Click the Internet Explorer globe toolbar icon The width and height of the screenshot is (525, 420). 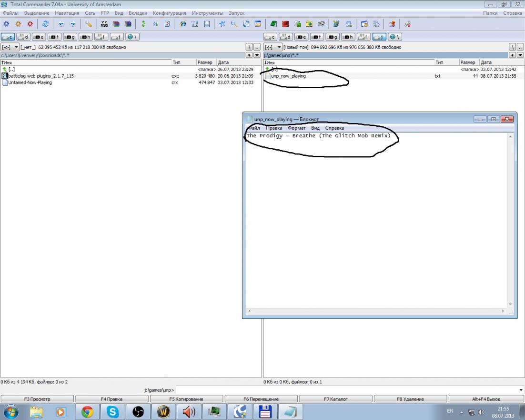click(x=183, y=24)
